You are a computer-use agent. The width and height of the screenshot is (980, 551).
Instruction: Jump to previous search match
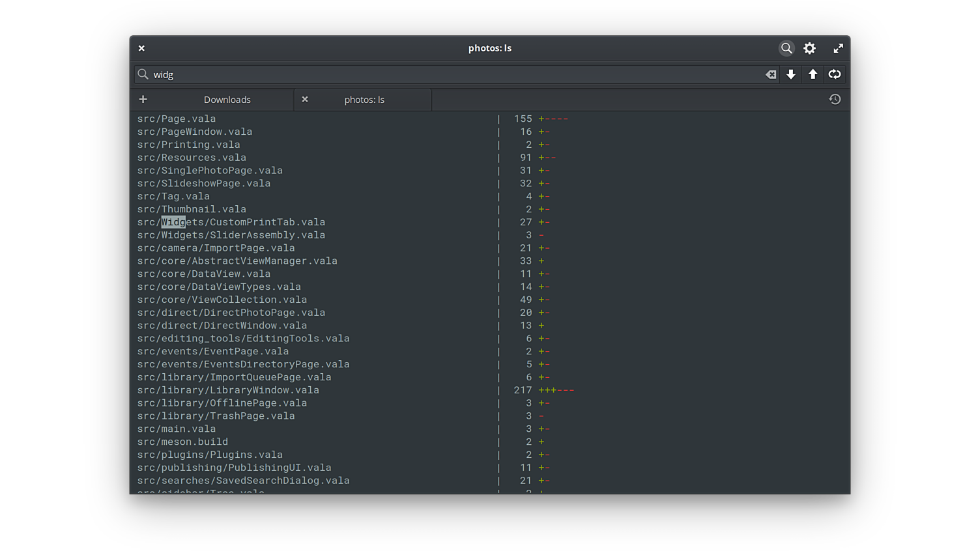813,74
